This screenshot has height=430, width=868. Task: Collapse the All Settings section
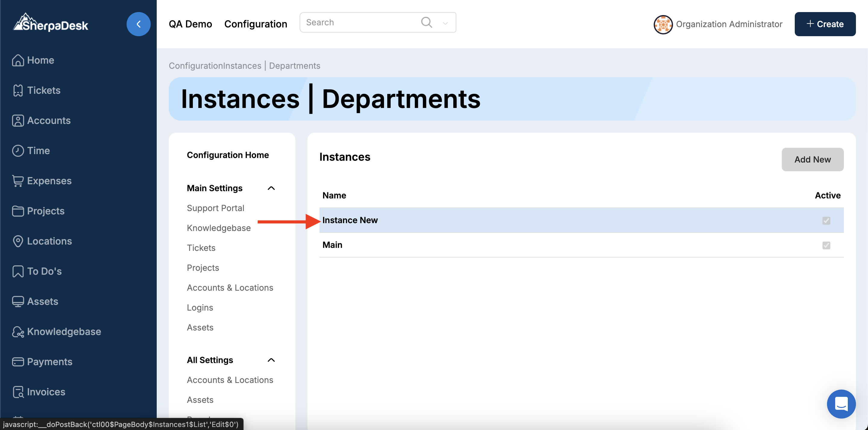pyautogui.click(x=271, y=360)
